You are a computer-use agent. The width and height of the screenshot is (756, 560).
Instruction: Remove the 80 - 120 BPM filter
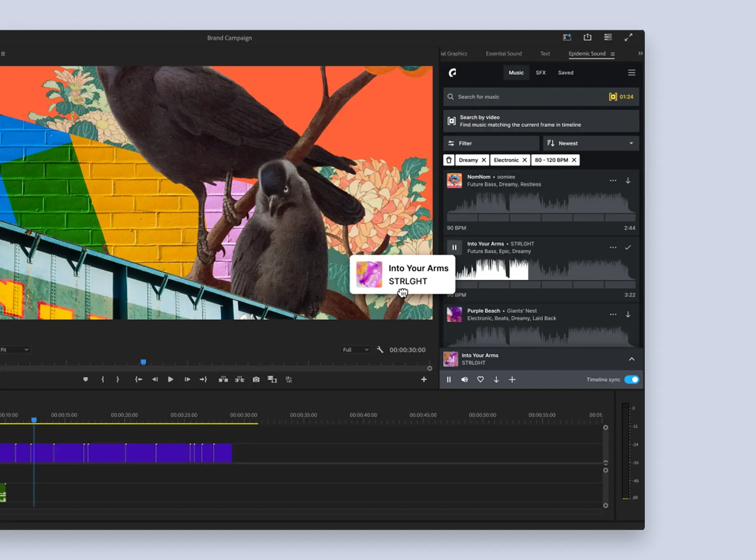574,160
